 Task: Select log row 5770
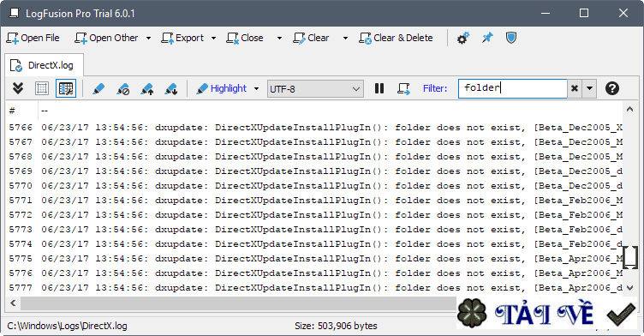[315, 186]
